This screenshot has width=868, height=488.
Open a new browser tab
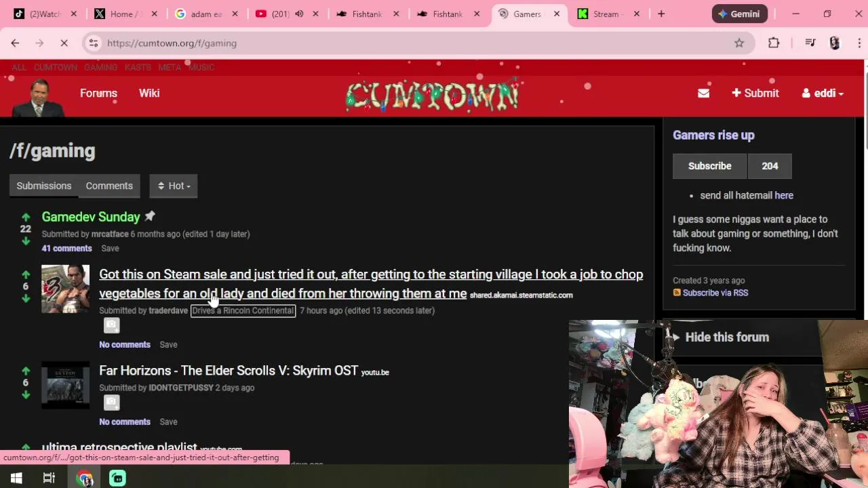(661, 14)
